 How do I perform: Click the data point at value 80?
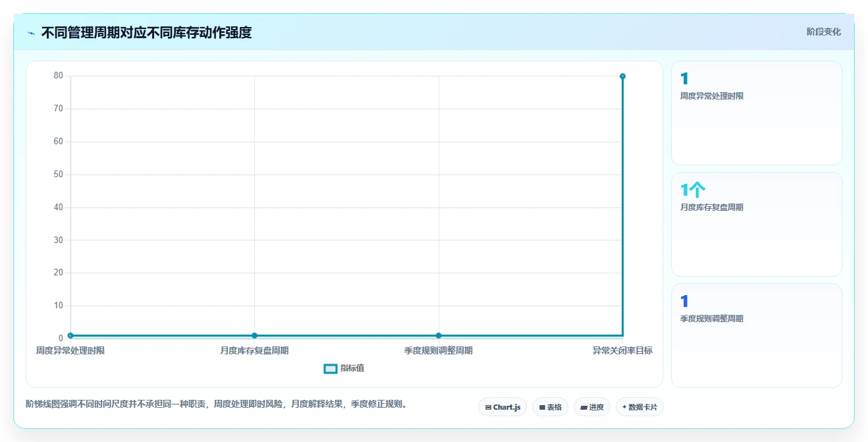click(x=622, y=76)
